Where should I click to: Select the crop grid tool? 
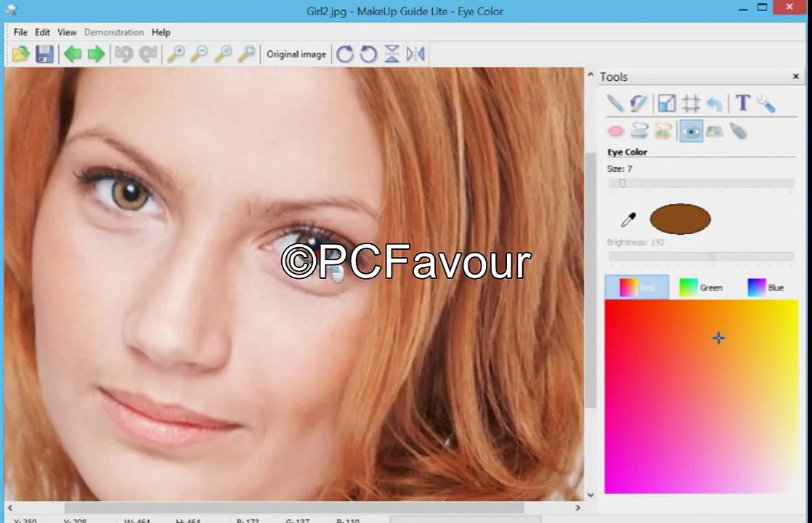[x=691, y=104]
